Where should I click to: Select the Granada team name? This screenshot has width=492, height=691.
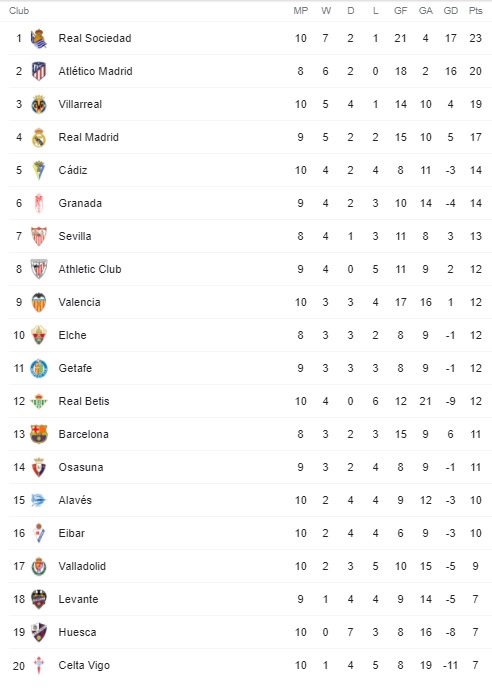point(80,203)
